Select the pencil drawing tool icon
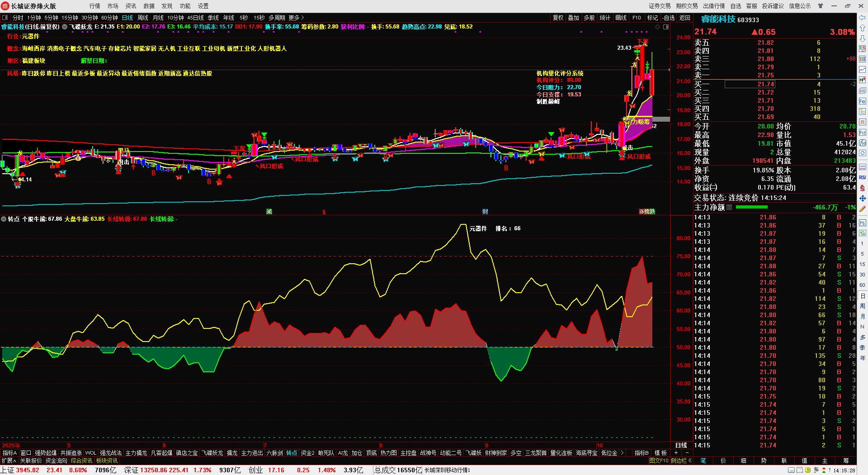 click(x=863, y=209)
